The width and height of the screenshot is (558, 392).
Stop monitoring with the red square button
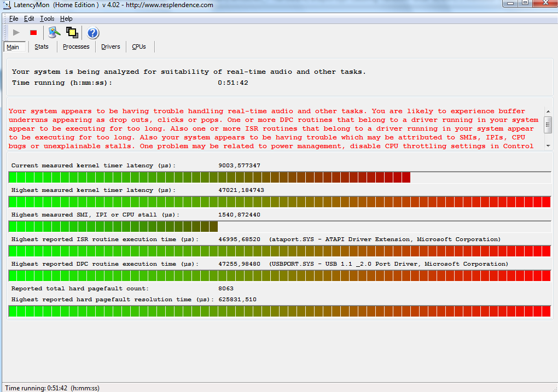pyautogui.click(x=33, y=33)
